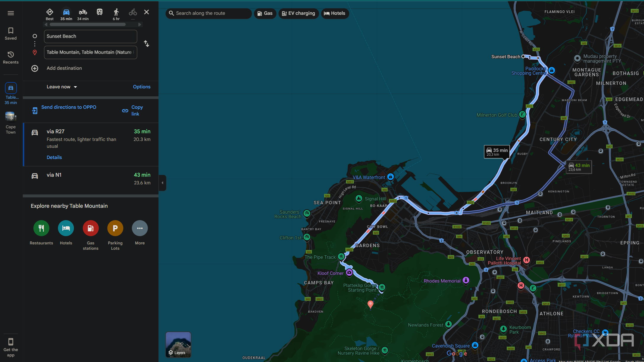The width and height of the screenshot is (644, 362).
Task: Filter route by Hotels
Action: point(335,13)
